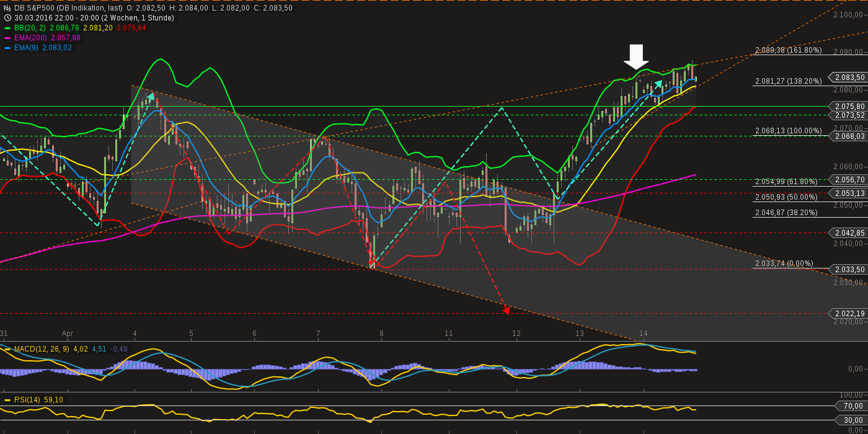Open the MACD(12, 26, 9) indicator label
Image resolution: width=868 pixels, height=434 pixels.
pyautogui.click(x=42, y=349)
